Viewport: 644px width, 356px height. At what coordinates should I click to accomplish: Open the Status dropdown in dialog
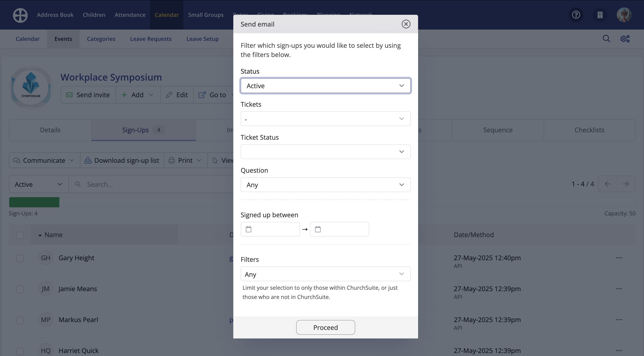click(x=325, y=86)
